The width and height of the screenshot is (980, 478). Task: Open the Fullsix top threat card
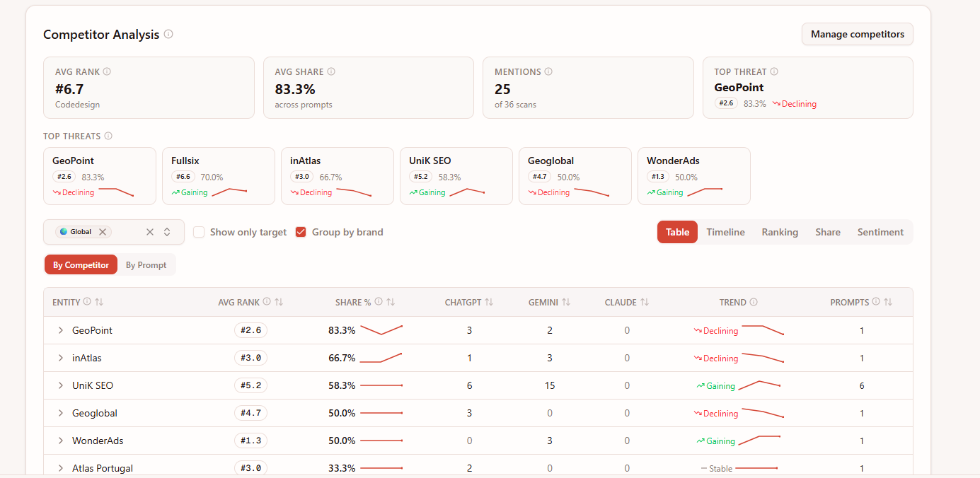coord(219,176)
